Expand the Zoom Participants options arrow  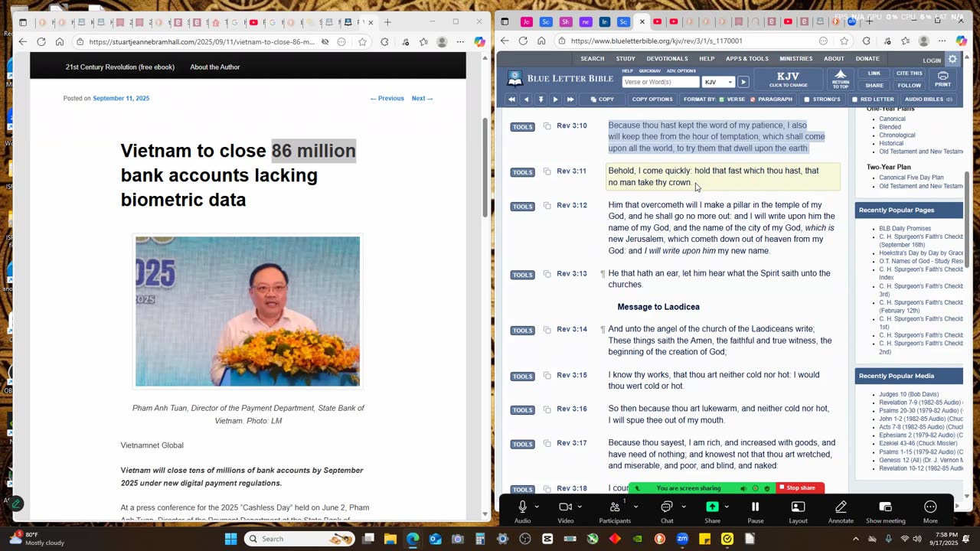635,507
